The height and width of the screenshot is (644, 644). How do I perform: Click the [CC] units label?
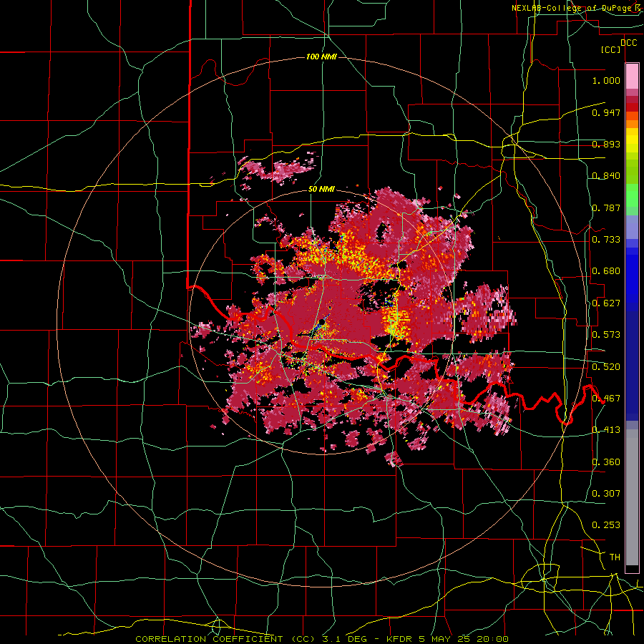click(611, 49)
